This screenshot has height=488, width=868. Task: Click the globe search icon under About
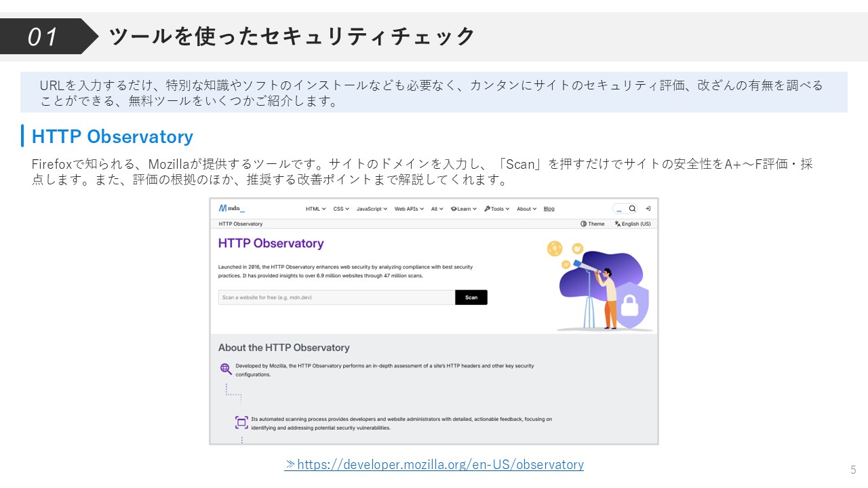(226, 369)
